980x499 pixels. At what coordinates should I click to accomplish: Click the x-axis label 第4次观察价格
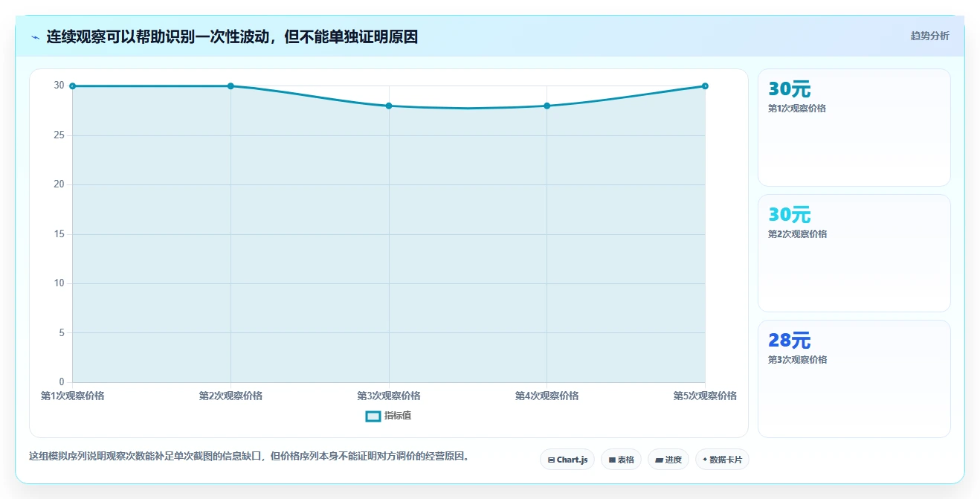click(547, 396)
